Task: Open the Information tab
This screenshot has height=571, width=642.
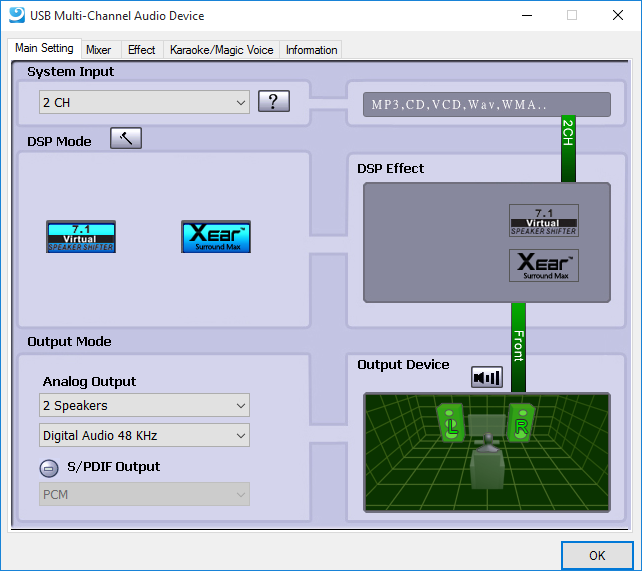Action: (x=311, y=49)
